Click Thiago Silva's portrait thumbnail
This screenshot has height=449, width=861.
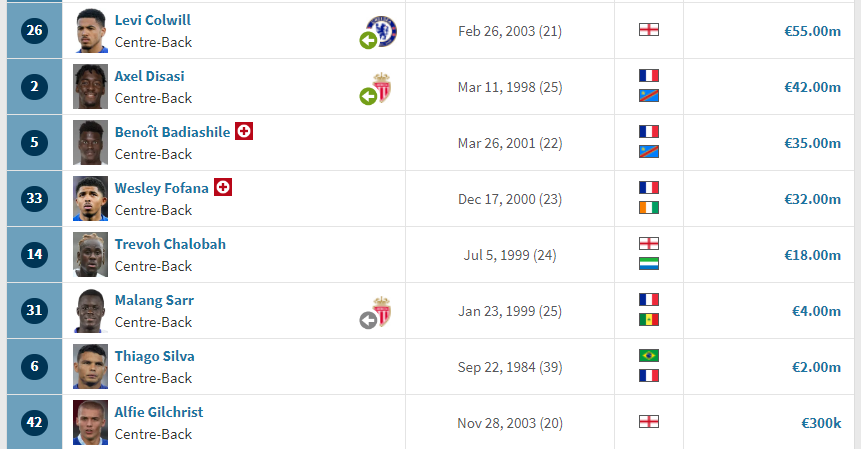tap(91, 366)
